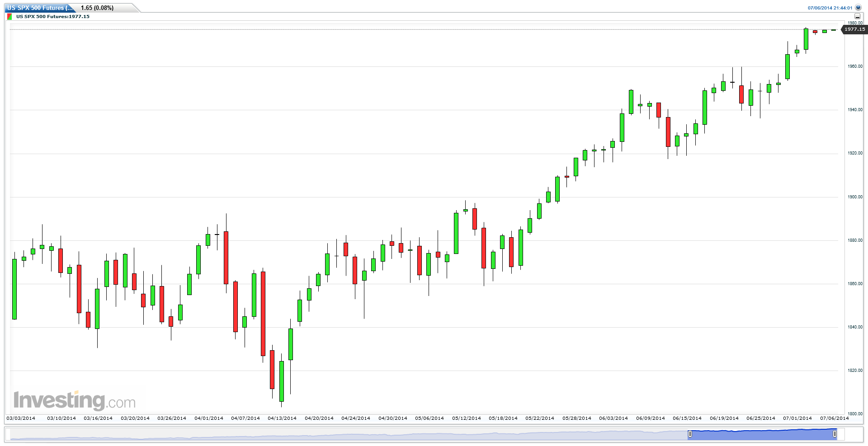
Task: Click the US SPX 500 Futures:1977.15 legend label
Action: coord(53,17)
